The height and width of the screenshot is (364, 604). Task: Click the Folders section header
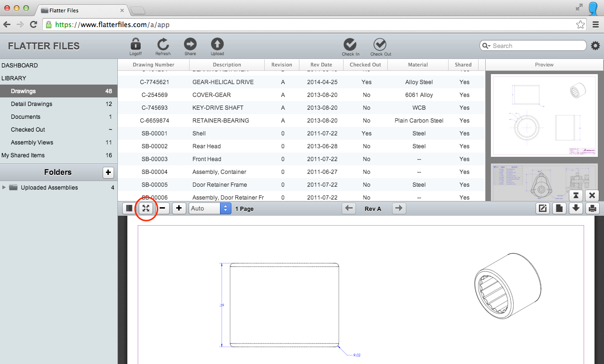[x=58, y=172]
